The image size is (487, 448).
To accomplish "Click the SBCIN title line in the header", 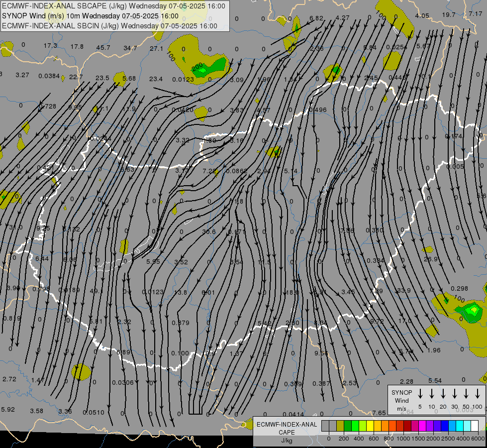I will pyautogui.click(x=109, y=26).
